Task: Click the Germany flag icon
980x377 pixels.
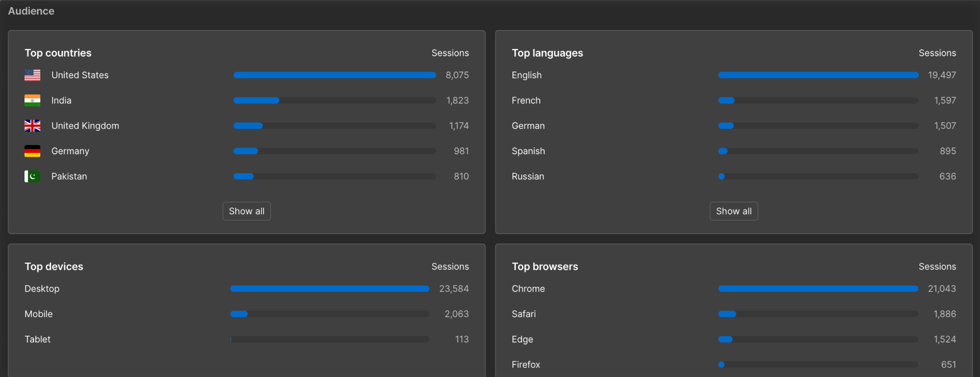Action: click(x=32, y=151)
